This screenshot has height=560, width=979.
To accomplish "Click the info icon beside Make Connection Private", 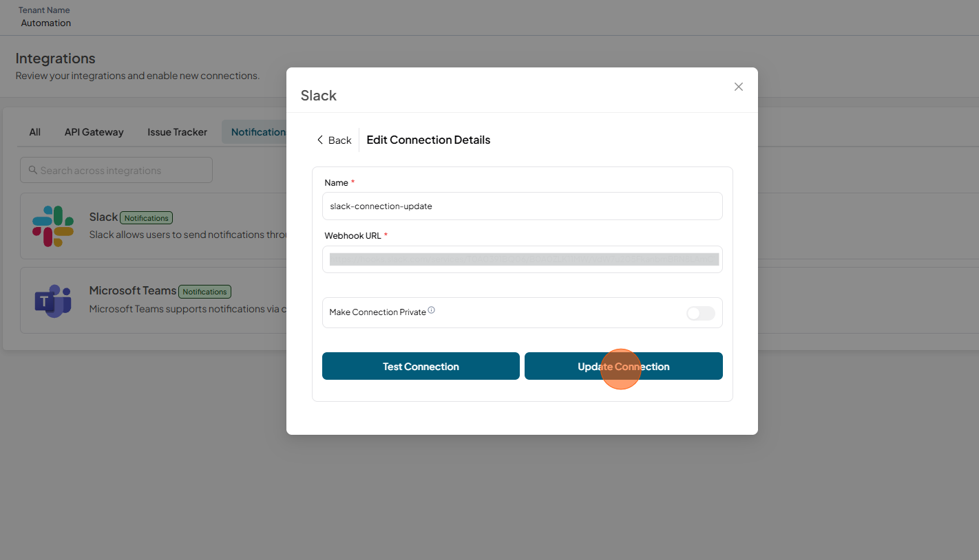I will [x=432, y=310].
